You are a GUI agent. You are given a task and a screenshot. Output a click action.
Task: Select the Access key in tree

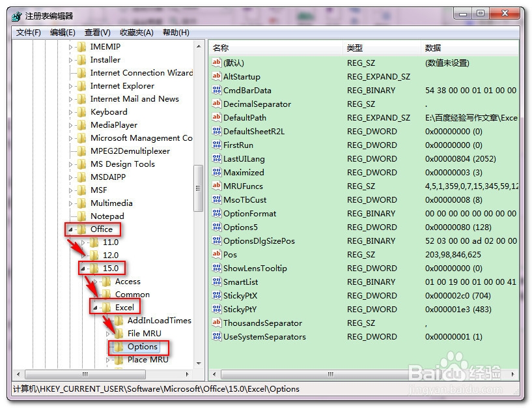128,282
